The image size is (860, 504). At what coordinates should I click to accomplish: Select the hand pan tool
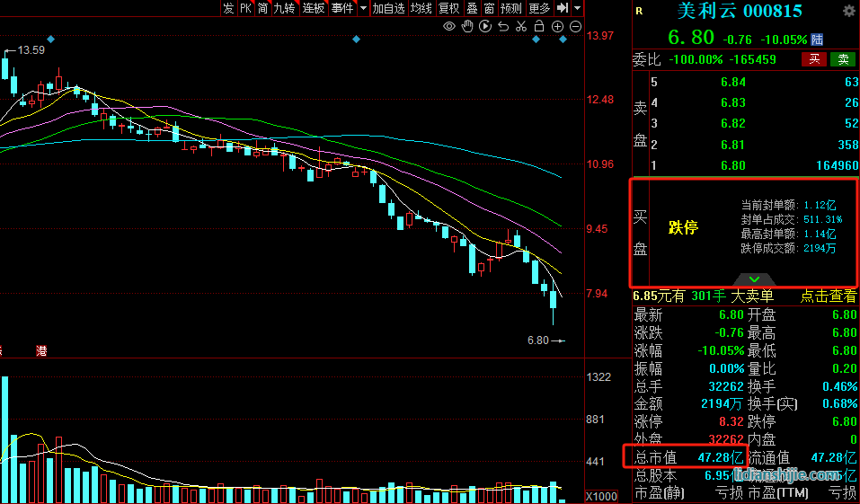(467, 27)
